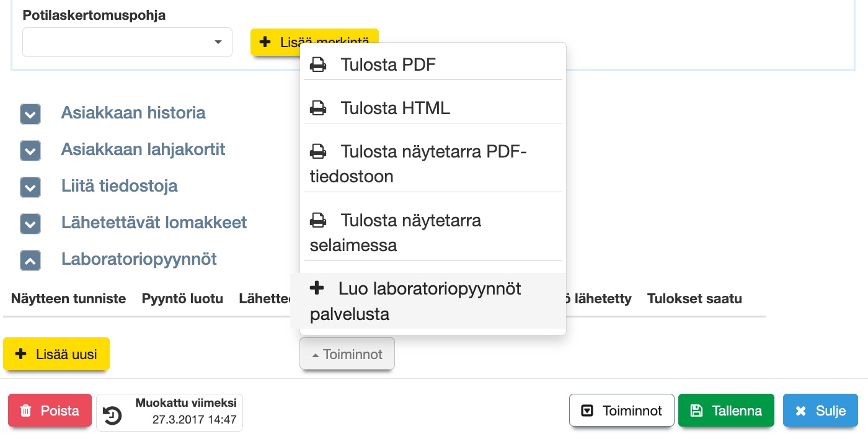
Task: Expand the Asiakkaan lahjakortit section
Action: (x=30, y=150)
